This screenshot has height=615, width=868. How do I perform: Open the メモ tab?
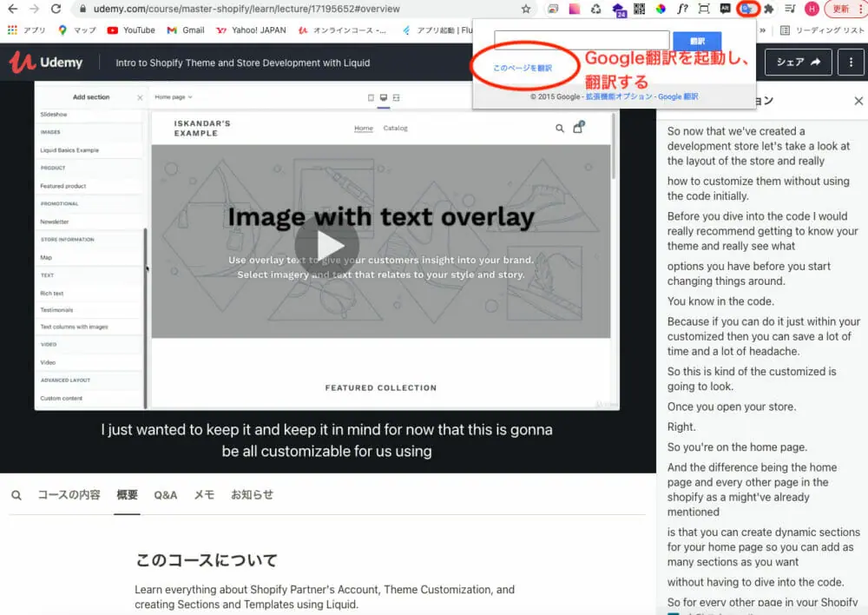click(x=204, y=495)
